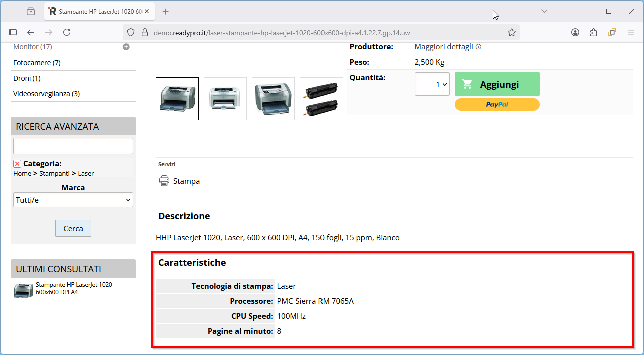Screen dimensions: 644x355
Task: Click the Caratteristiche heading
Action: [x=192, y=262]
